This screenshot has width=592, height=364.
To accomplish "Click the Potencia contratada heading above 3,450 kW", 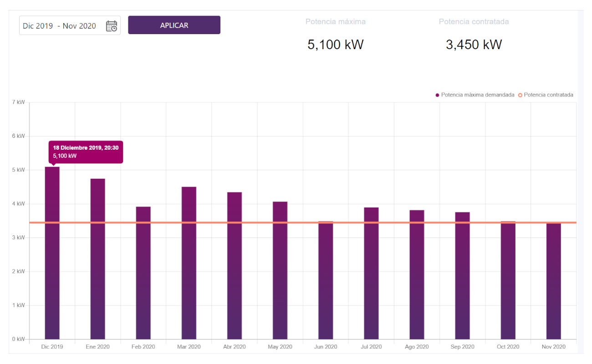I will point(474,22).
